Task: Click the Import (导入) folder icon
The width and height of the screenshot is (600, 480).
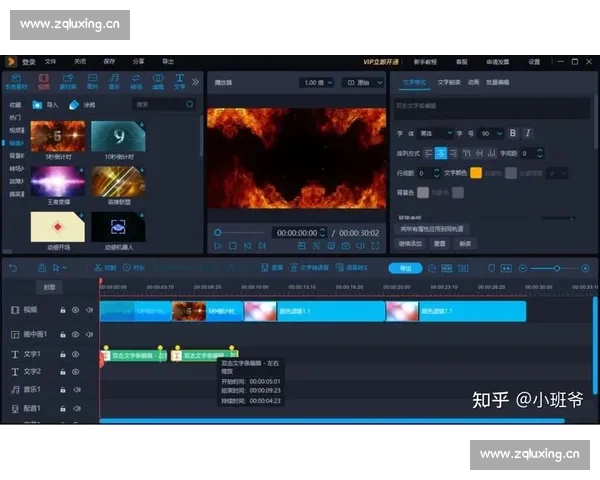Action: 37,104
